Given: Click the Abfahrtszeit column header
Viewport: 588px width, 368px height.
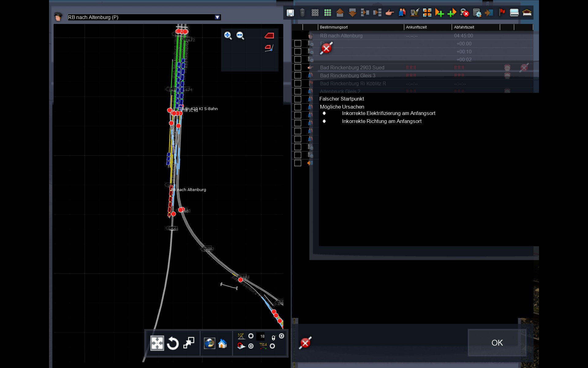Looking at the screenshot, I should (464, 27).
